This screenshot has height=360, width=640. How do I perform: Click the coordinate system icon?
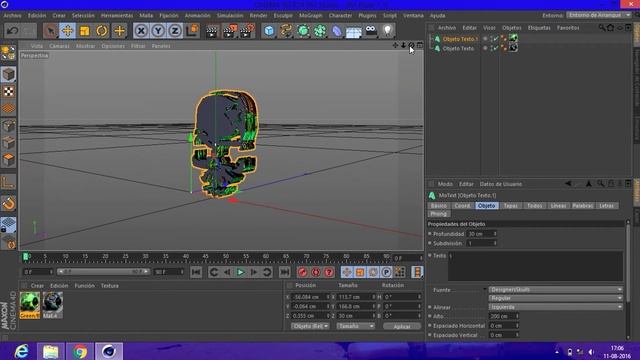pos(192,31)
